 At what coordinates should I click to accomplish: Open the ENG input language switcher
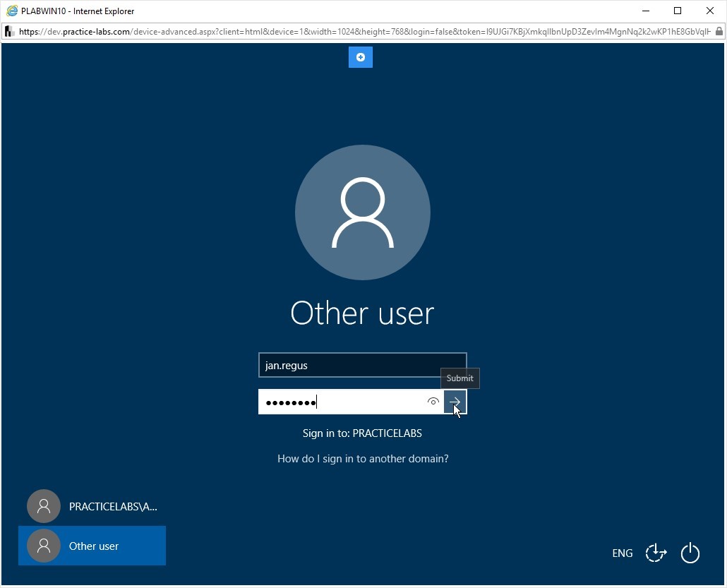pyautogui.click(x=623, y=553)
